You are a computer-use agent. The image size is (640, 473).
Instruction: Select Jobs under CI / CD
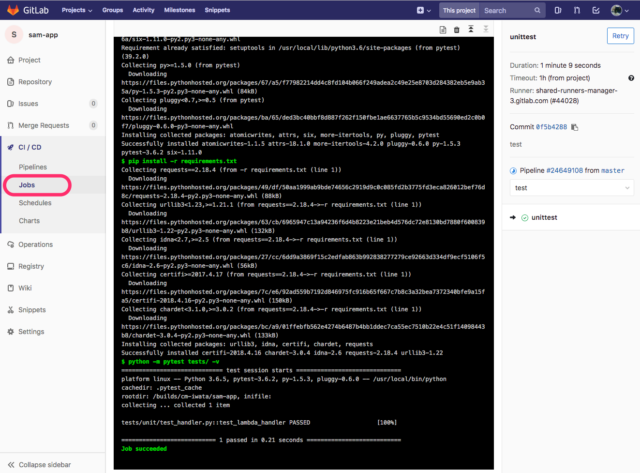pyautogui.click(x=27, y=185)
